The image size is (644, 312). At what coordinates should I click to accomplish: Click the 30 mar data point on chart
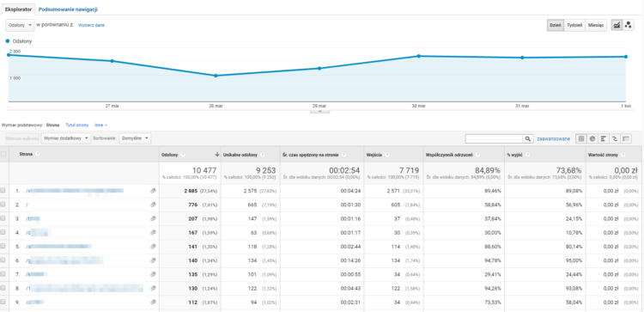[418, 56]
